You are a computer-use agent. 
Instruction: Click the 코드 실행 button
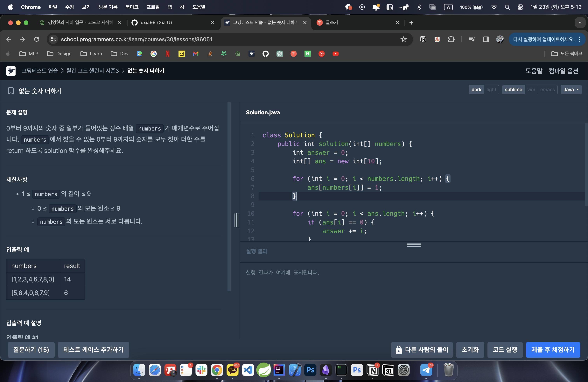[x=505, y=350]
